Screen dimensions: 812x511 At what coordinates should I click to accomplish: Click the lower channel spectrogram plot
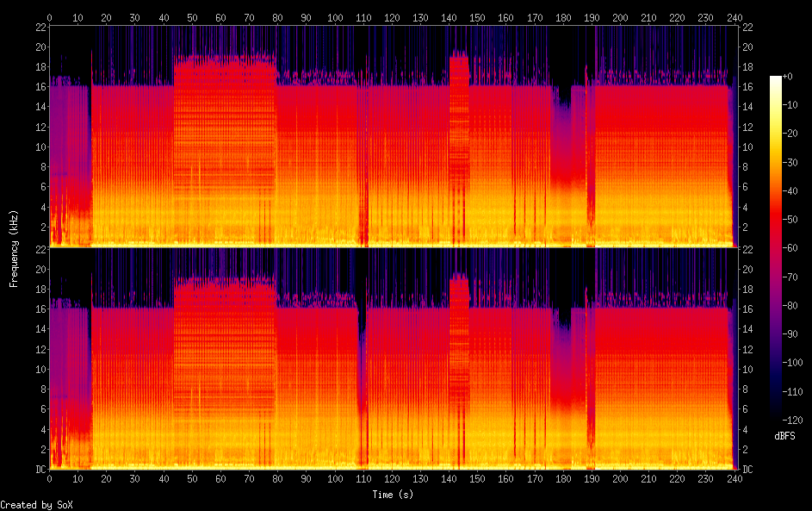pos(394,358)
